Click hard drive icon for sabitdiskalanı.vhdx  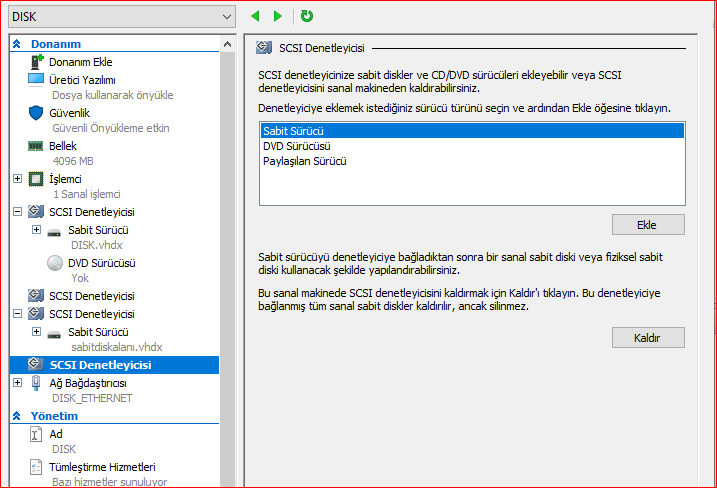click(54, 334)
